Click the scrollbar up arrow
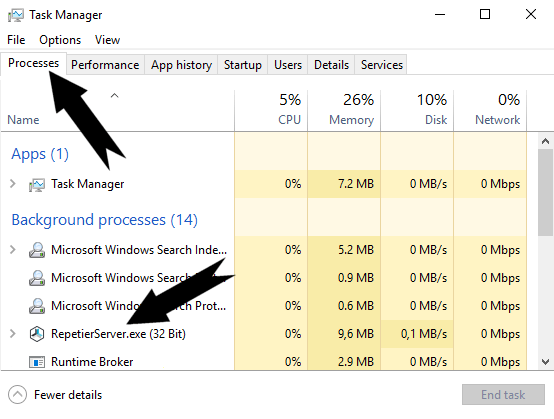This screenshot has width=554, height=419. [546, 141]
